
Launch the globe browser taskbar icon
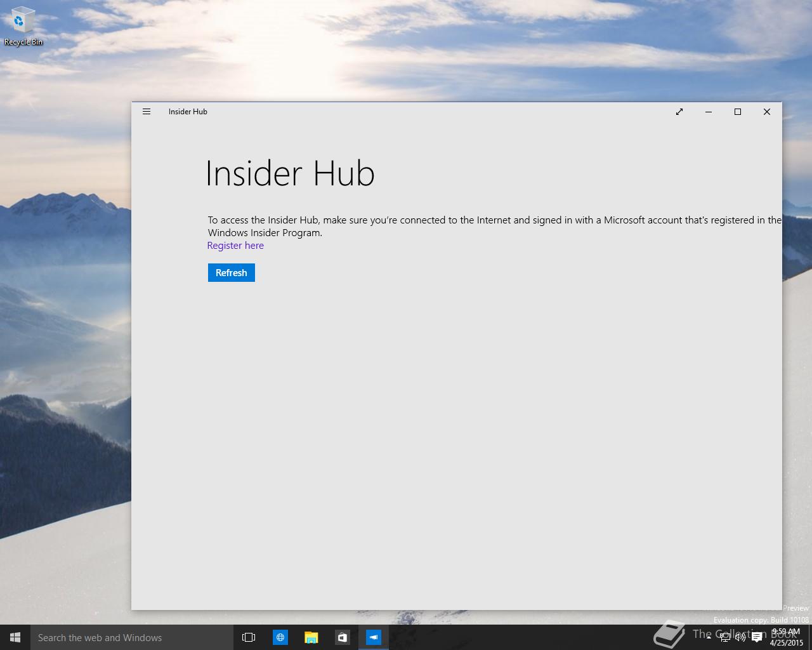click(x=280, y=637)
